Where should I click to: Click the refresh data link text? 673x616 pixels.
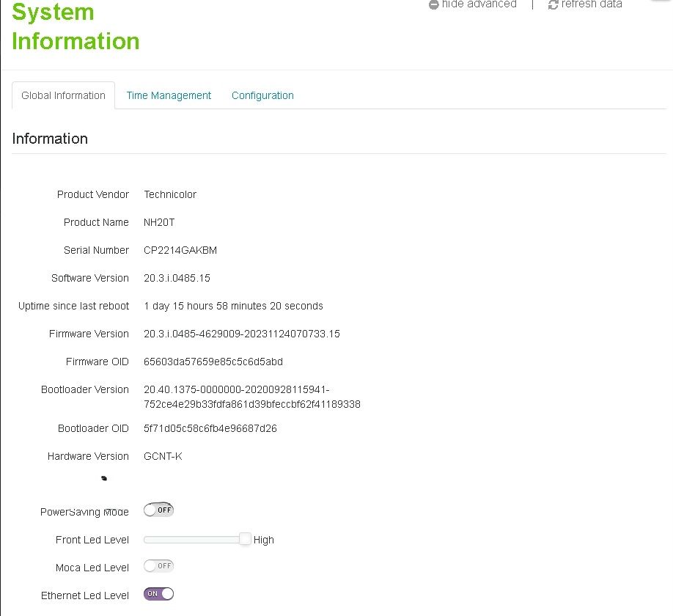(592, 4)
